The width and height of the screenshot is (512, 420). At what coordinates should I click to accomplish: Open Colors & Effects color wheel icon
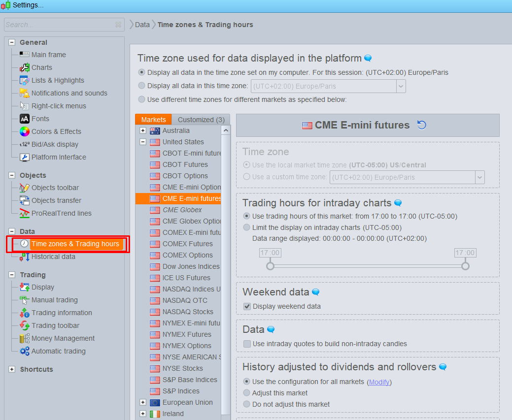click(25, 131)
